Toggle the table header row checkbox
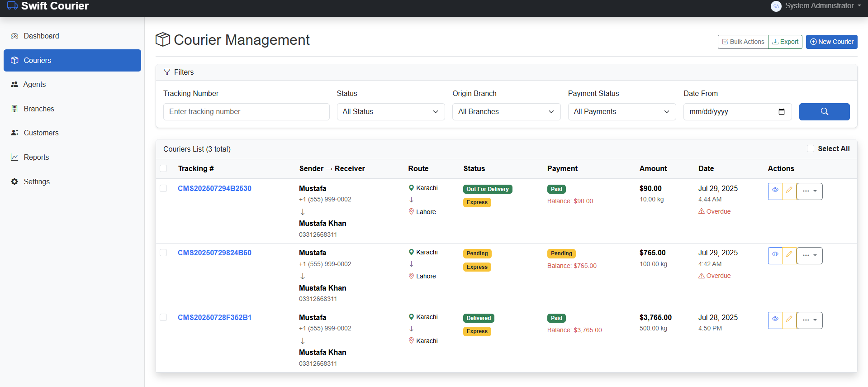This screenshot has width=868, height=387. (x=163, y=168)
